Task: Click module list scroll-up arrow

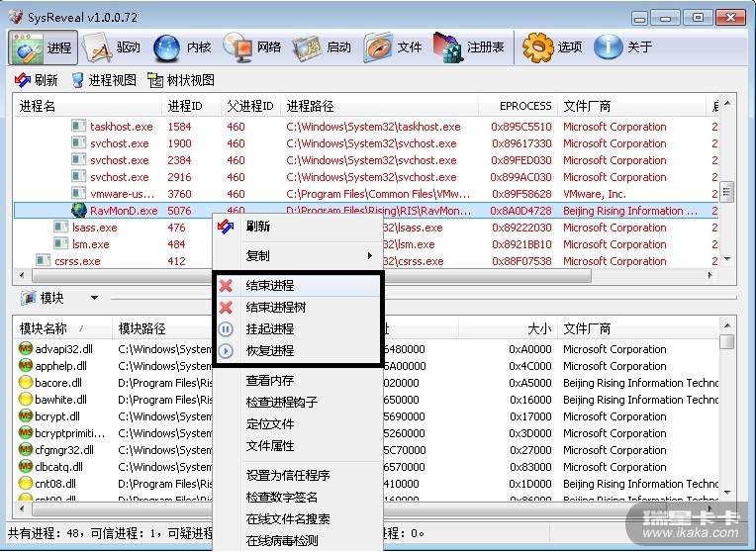Action: pos(727,325)
